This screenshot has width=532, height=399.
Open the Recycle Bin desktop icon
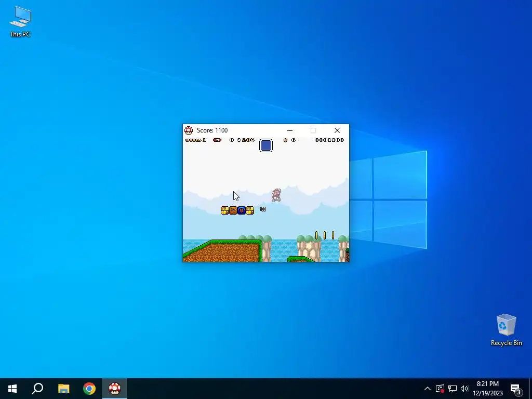pyautogui.click(x=506, y=330)
